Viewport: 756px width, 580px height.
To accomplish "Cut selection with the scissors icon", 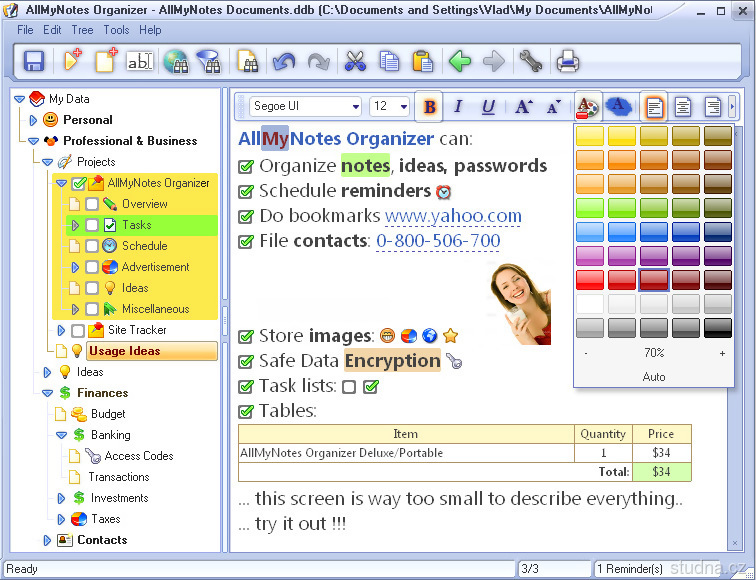I will (x=355, y=62).
